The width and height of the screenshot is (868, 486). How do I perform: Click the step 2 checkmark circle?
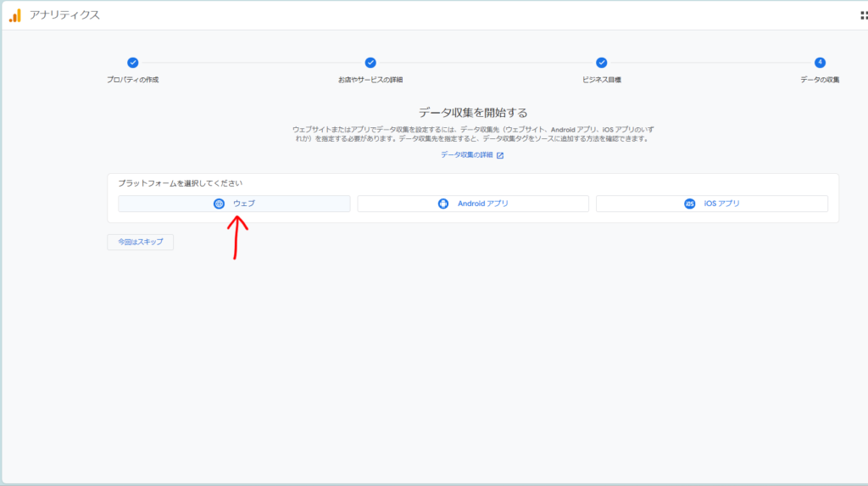[370, 63]
